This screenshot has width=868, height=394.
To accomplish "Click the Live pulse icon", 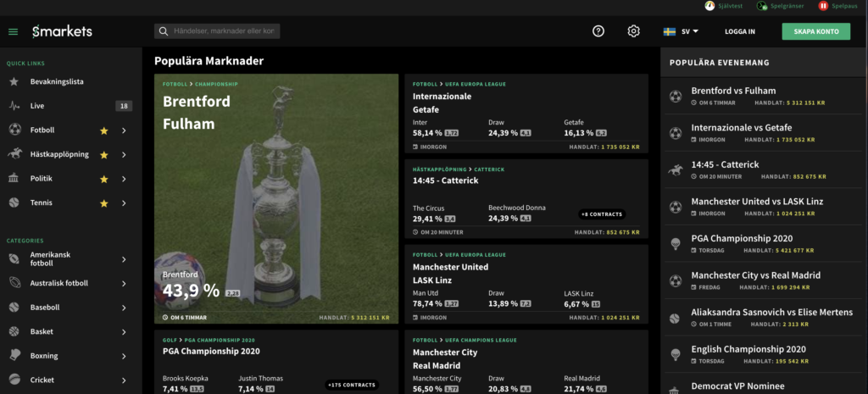I will point(14,106).
